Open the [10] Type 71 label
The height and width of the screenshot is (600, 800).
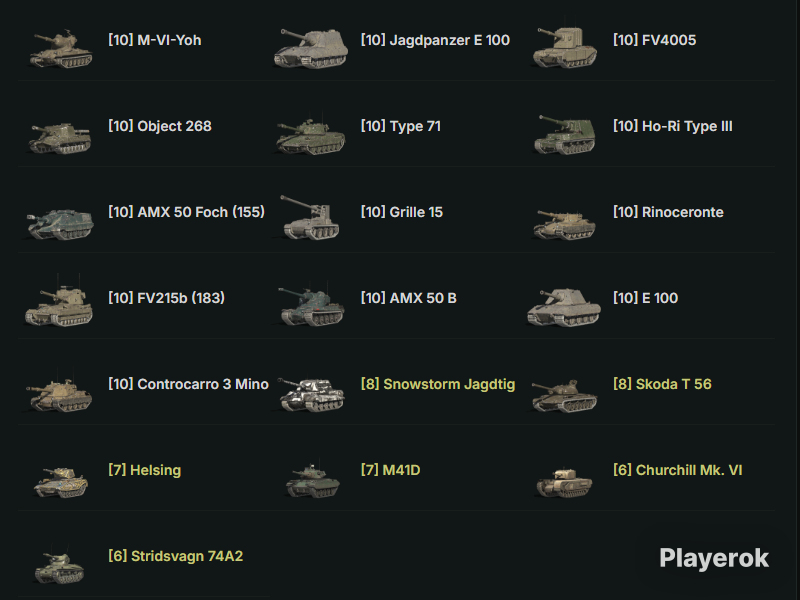[x=401, y=126]
